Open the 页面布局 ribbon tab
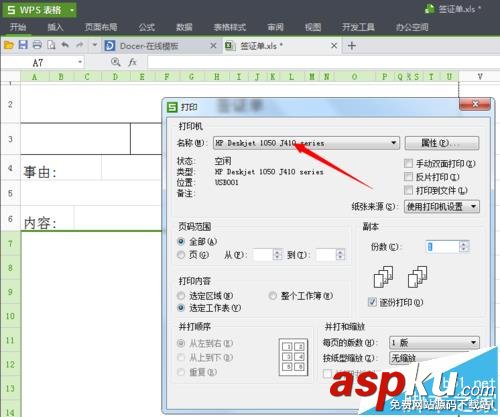500x417 pixels. [x=101, y=27]
